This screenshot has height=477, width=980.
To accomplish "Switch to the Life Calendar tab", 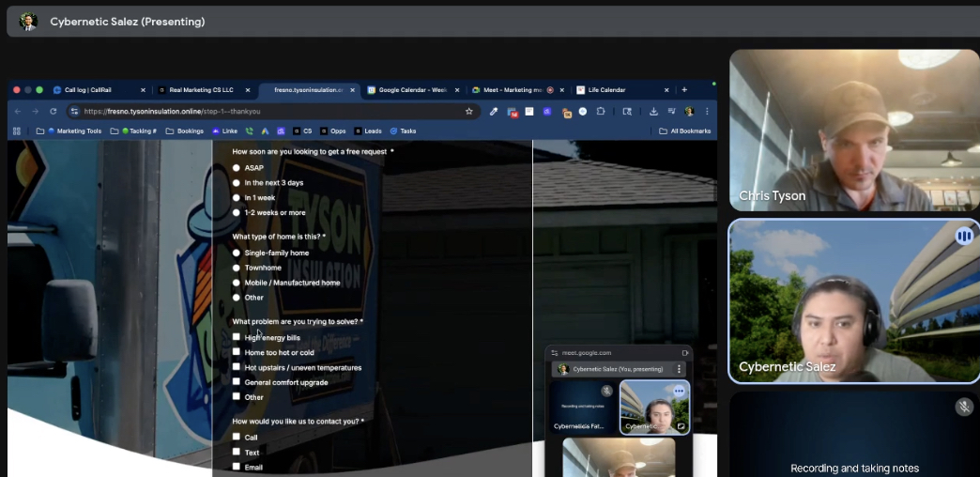I will [622, 90].
